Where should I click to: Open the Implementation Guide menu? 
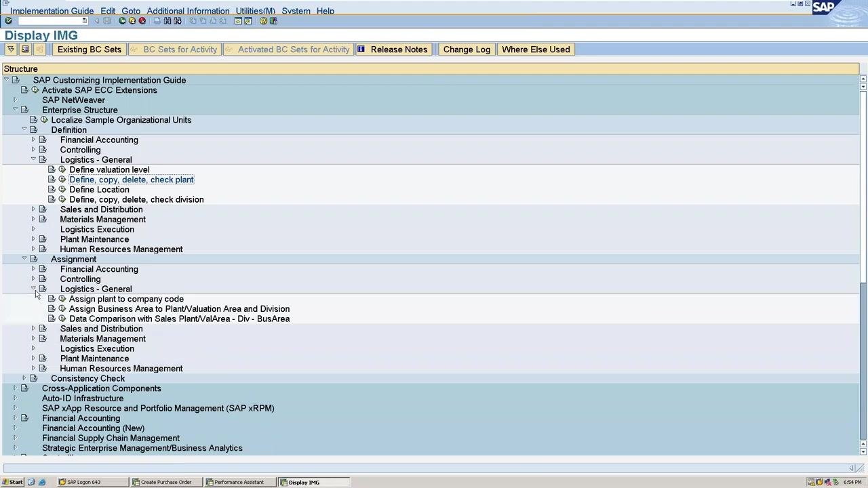coord(52,11)
